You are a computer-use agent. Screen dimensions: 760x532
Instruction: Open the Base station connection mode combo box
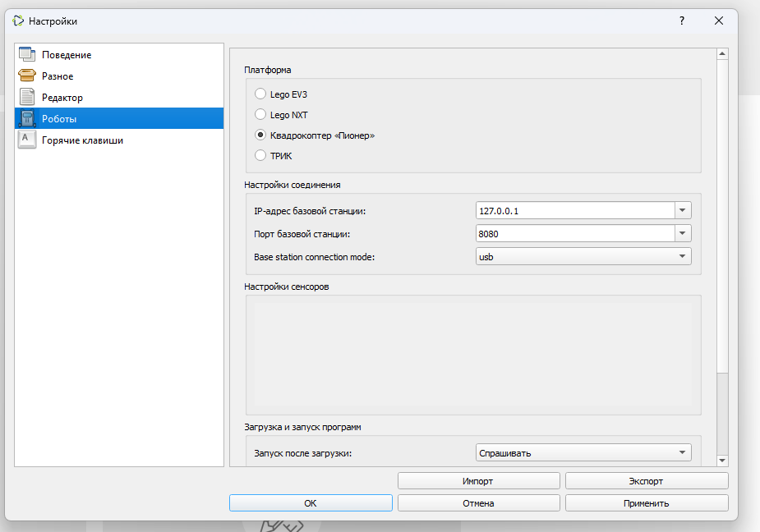click(583, 256)
